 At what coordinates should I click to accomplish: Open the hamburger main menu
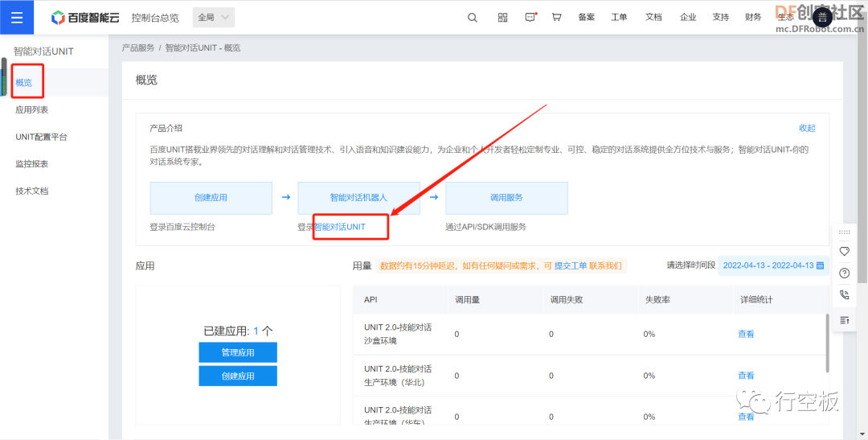[17, 17]
